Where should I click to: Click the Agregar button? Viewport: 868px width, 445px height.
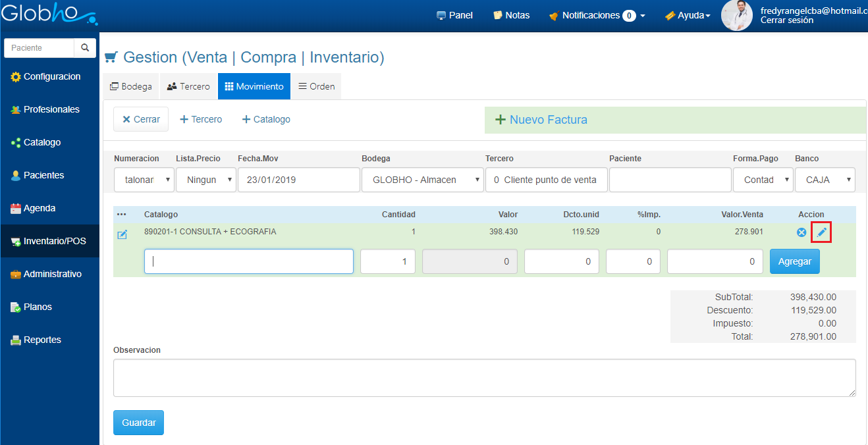coord(794,261)
